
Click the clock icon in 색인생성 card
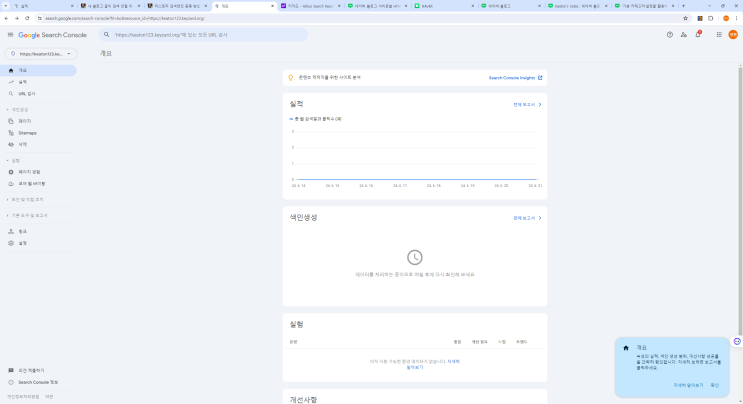(x=415, y=257)
